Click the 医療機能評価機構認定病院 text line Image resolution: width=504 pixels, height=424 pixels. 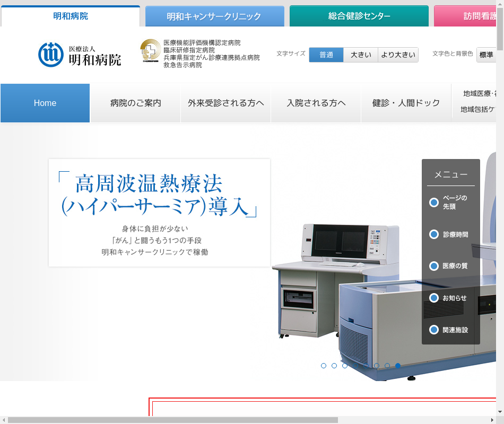202,43
